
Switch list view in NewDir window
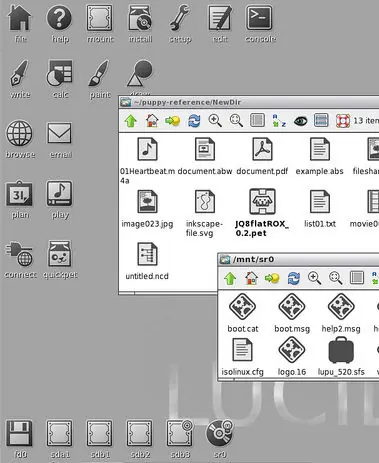(x=257, y=121)
